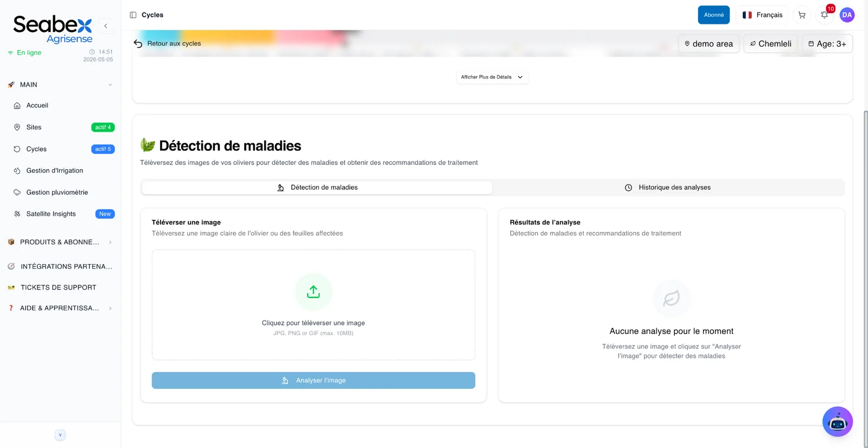868x448 pixels.
Task: Click the small v button at sidebar bottom
Action: tap(60, 435)
